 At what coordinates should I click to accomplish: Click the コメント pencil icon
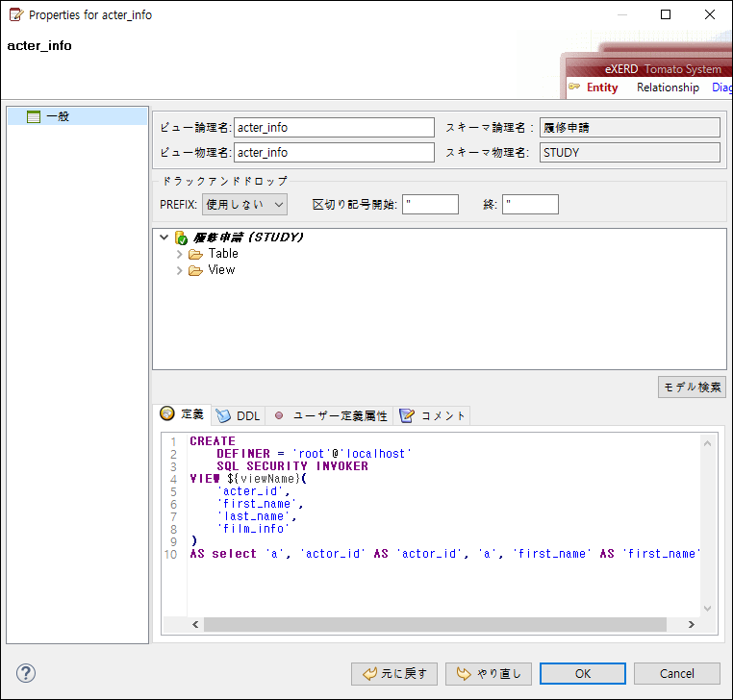pyautogui.click(x=407, y=415)
